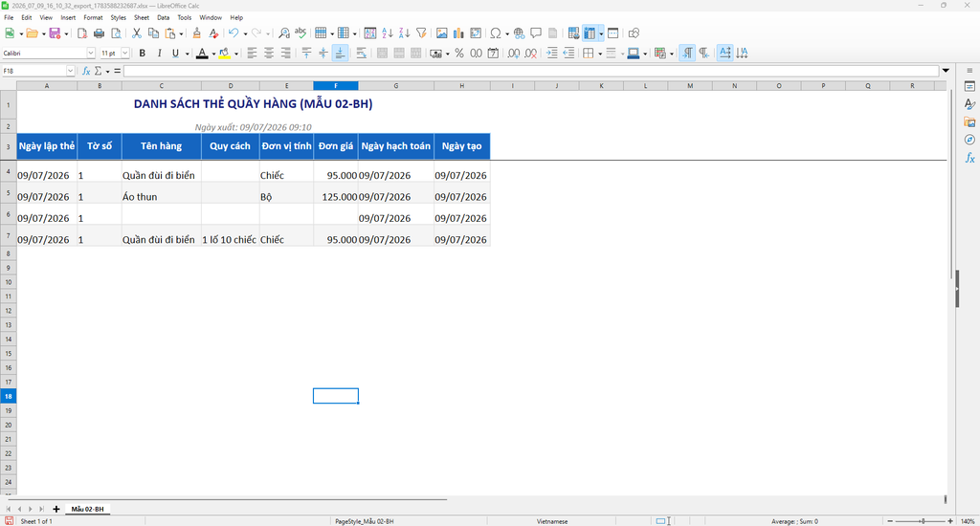Select the Mẫu 02-BH sheet tab
Viewport: 980px width, 526px height.
point(87,509)
